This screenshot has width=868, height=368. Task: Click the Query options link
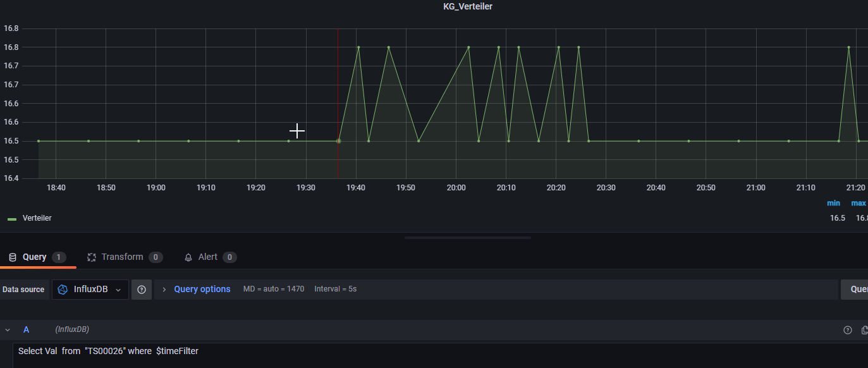coord(202,290)
